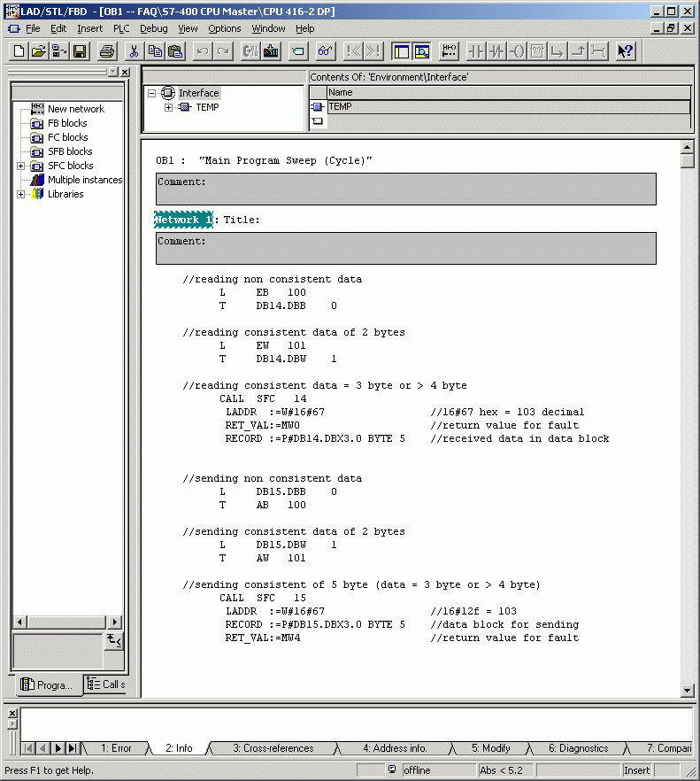Collapse the Interface tree node

pos(152,93)
